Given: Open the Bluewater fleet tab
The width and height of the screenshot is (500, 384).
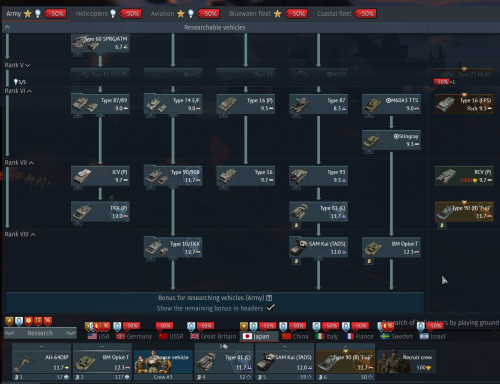Looking at the screenshot, I should tap(267, 14).
